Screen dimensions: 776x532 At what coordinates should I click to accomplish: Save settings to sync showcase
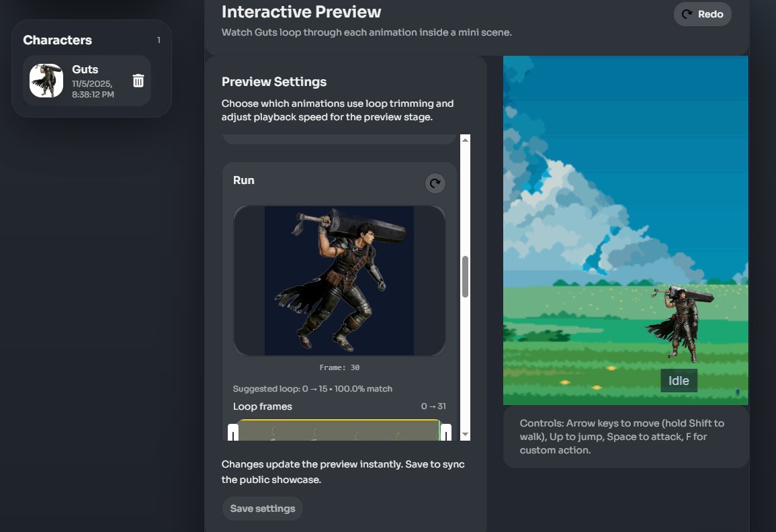(x=262, y=508)
